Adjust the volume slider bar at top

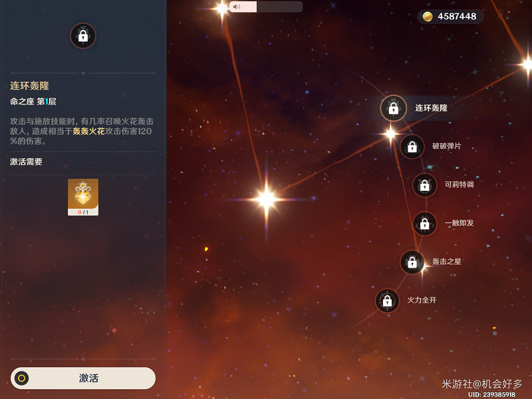coord(265,7)
